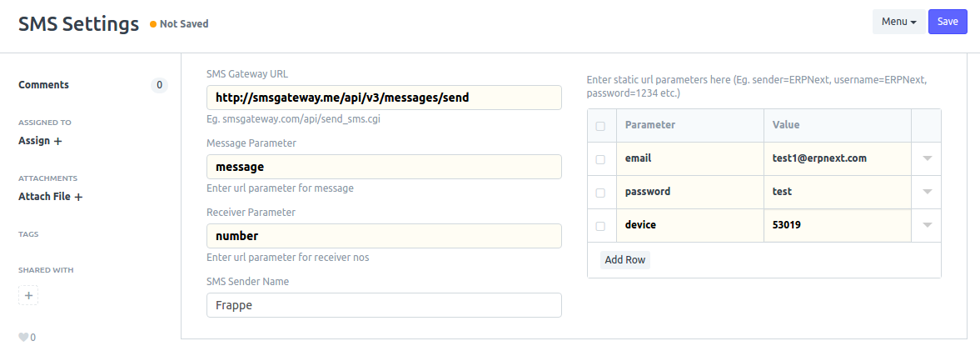Expand the email row arrow
Viewport: 980px width, 361px height.
[x=927, y=158]
